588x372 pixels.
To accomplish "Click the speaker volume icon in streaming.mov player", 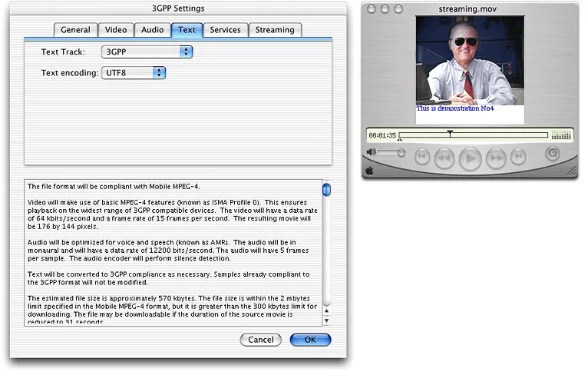I will pos(371,152).
